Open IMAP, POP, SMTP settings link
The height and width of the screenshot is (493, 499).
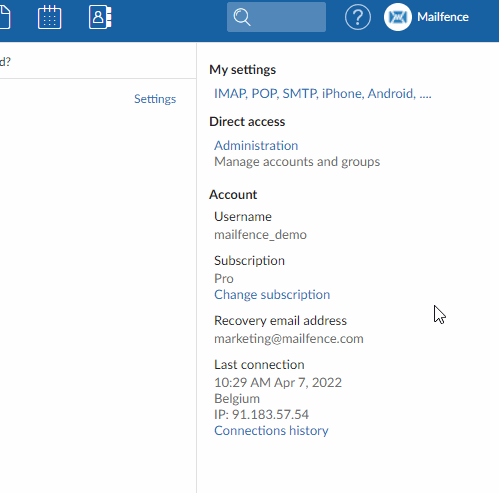(x=323, y=94)
